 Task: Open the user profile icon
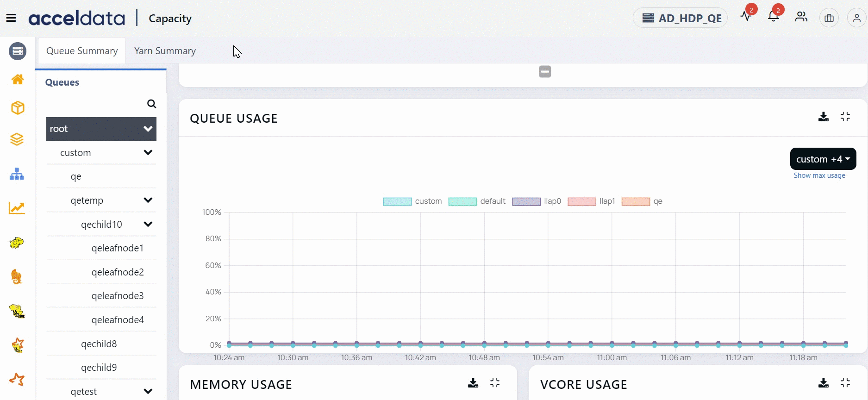click(x=856, y=18)
